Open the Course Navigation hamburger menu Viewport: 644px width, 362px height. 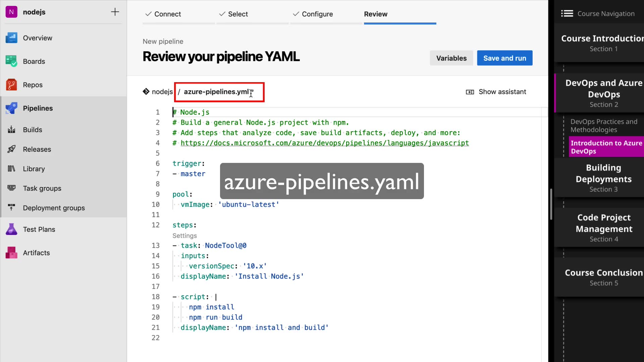point(567,14)
